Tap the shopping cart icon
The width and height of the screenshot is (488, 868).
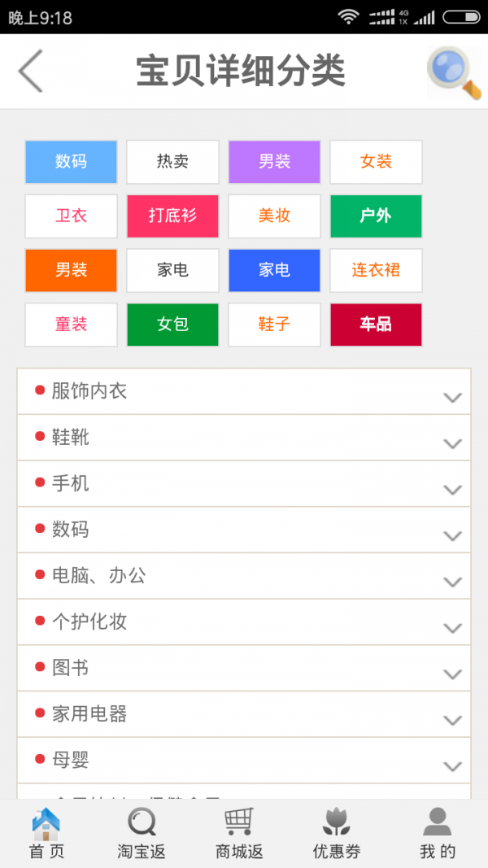click(x=239, y=822)
